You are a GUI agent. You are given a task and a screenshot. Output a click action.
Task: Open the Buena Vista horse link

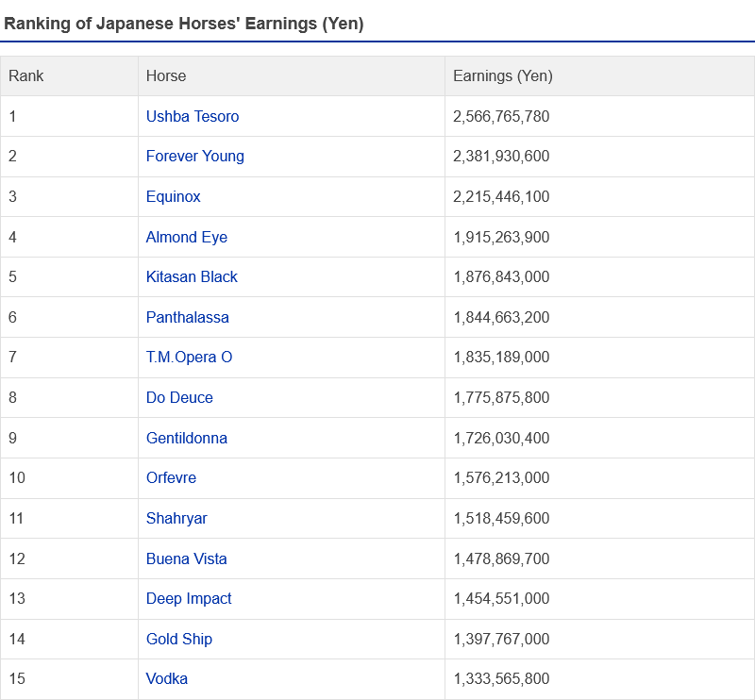coord(186,558)
